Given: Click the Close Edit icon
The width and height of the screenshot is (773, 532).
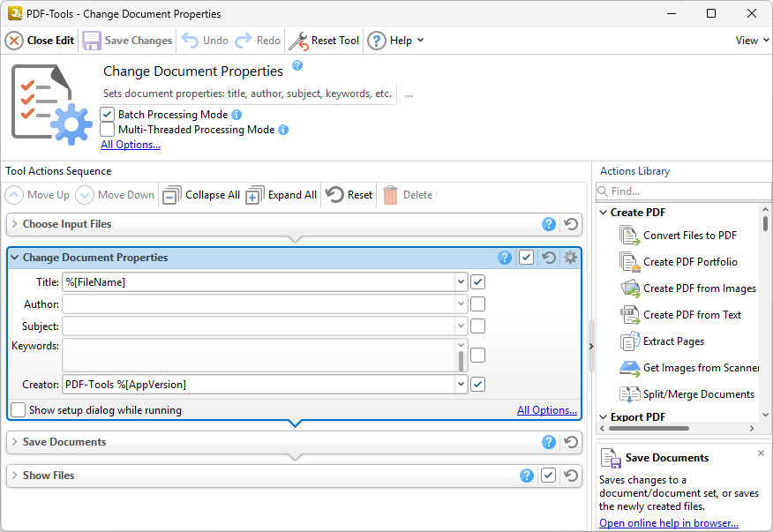Looking at the screenshot, I should (x=14, y=41).
